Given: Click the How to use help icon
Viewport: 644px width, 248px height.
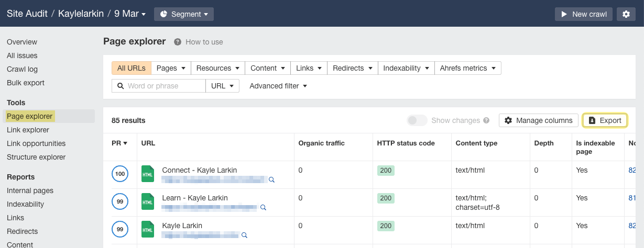Looking at the screenshot, I should click(178, 42).
